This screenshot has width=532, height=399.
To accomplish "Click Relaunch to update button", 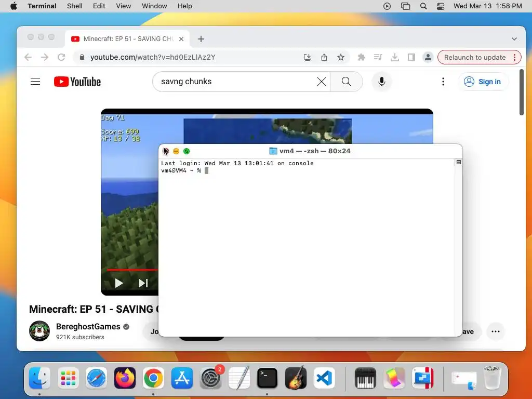I will pos(475,57).
